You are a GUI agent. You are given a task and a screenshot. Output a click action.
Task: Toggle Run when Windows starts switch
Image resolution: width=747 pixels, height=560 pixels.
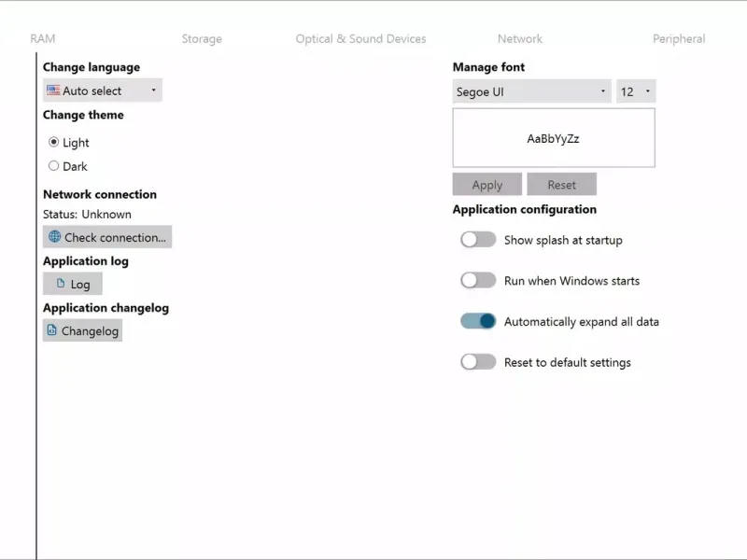tap(477, 280)
